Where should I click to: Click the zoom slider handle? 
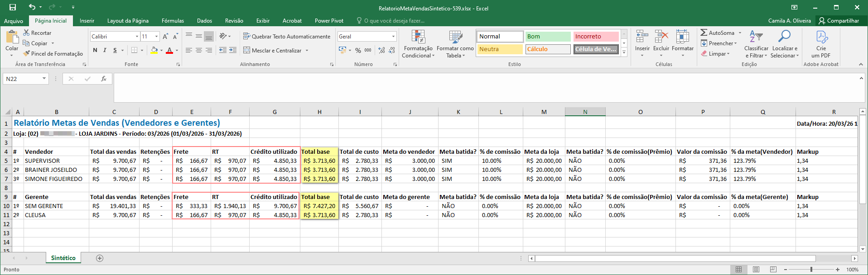(811, 270)
